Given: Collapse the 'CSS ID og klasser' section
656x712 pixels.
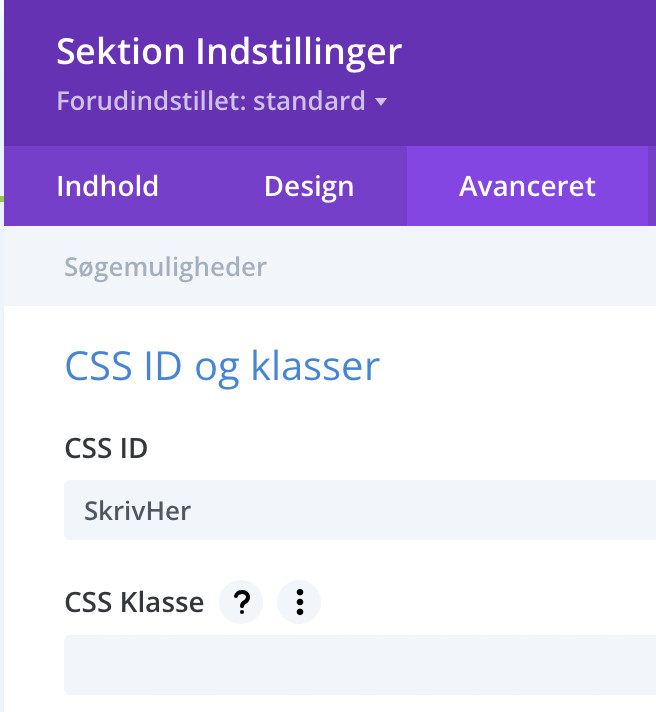Looking at the screenshot, I should pyautogui.click(x=222, y=366).
